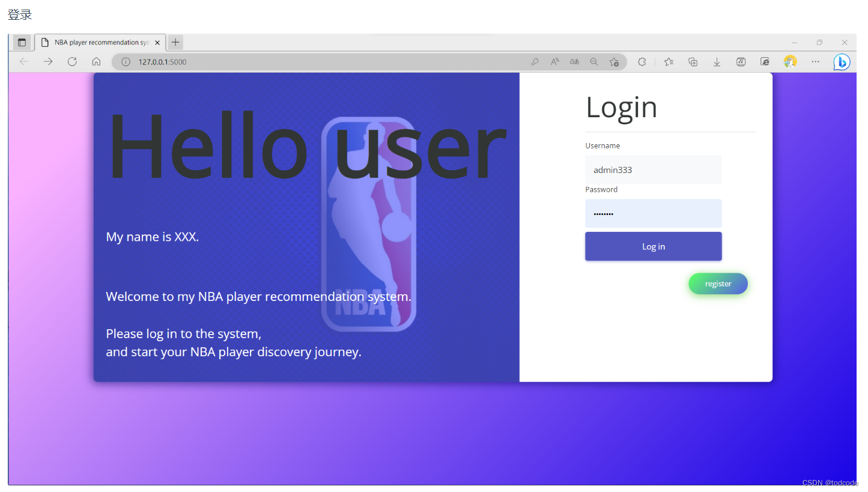The height and width of the screenshot is (492, 868).
Task: Focus the Password field
Action: [653, 213]
